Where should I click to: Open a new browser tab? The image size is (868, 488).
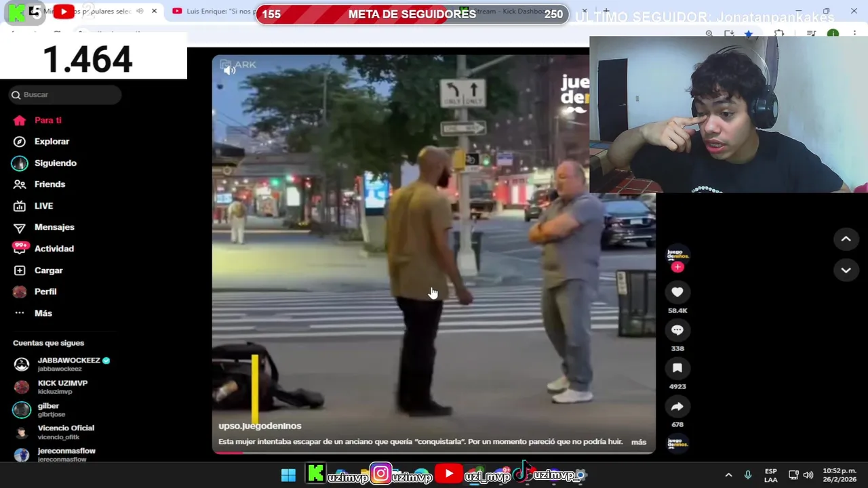point(606,12)
